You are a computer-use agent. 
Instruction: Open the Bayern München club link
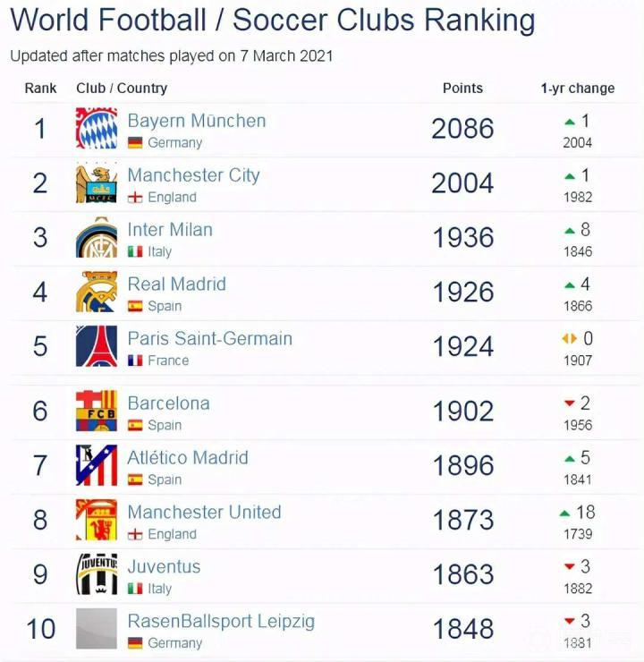[x=197, y=121]
